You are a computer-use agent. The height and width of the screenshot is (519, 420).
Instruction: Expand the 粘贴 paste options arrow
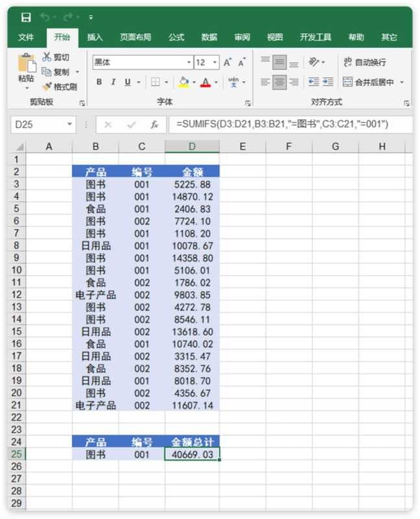(27, 88)
